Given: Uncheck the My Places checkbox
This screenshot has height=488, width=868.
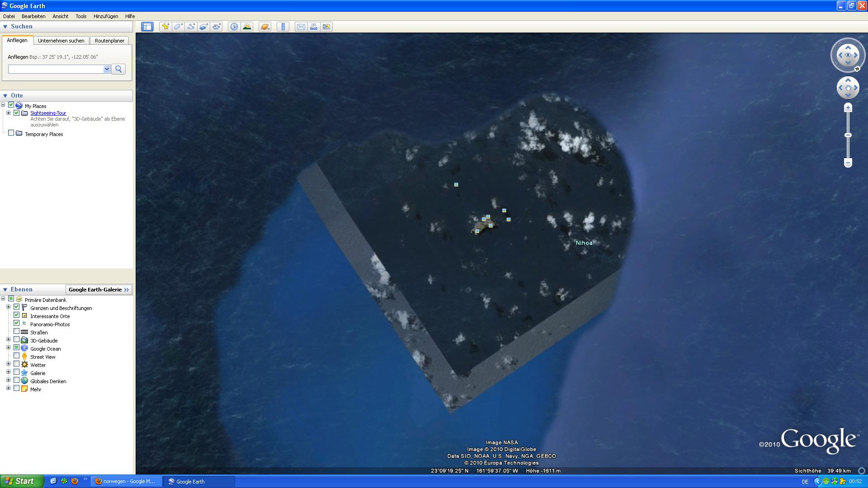Looking at the screenshot, I should pyautogui.click(x=11, y=105).
